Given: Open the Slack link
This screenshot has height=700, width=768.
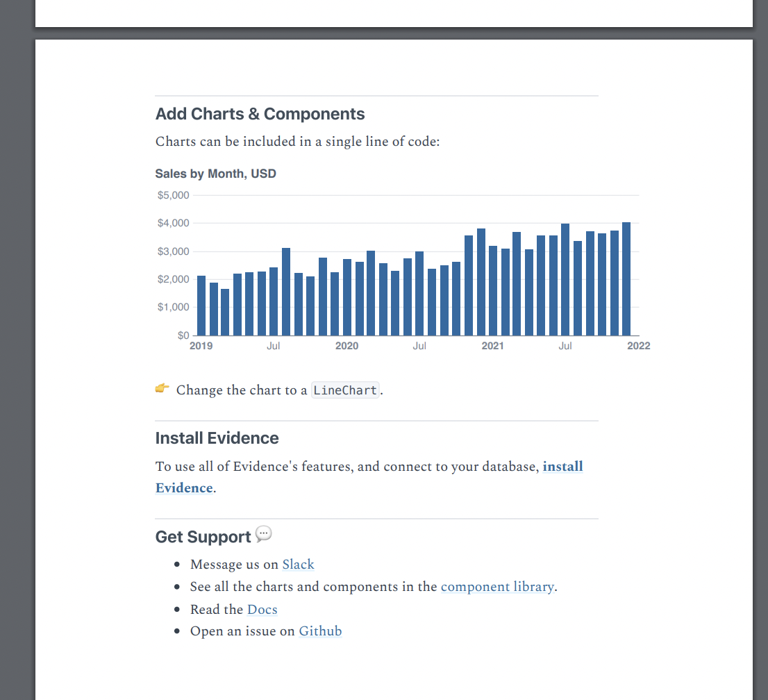Looking at the screenshot, I should pyautogui.click(x=298, y=565).
